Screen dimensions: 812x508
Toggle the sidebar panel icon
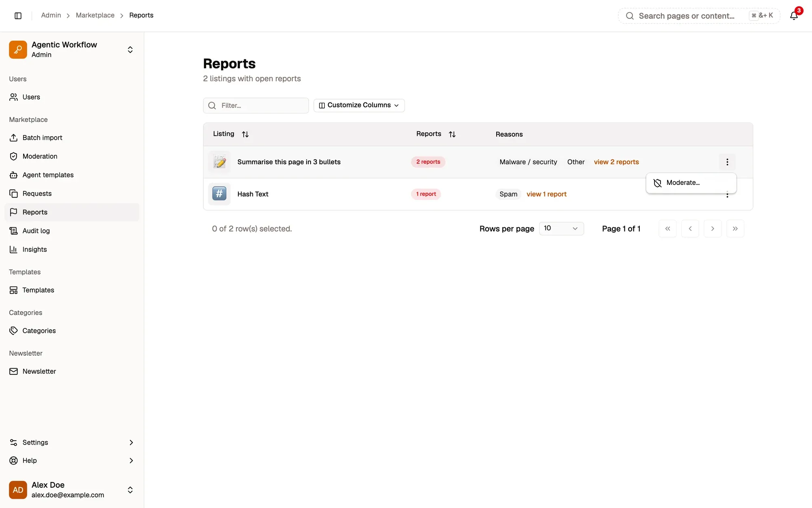[x=18, y=15]
